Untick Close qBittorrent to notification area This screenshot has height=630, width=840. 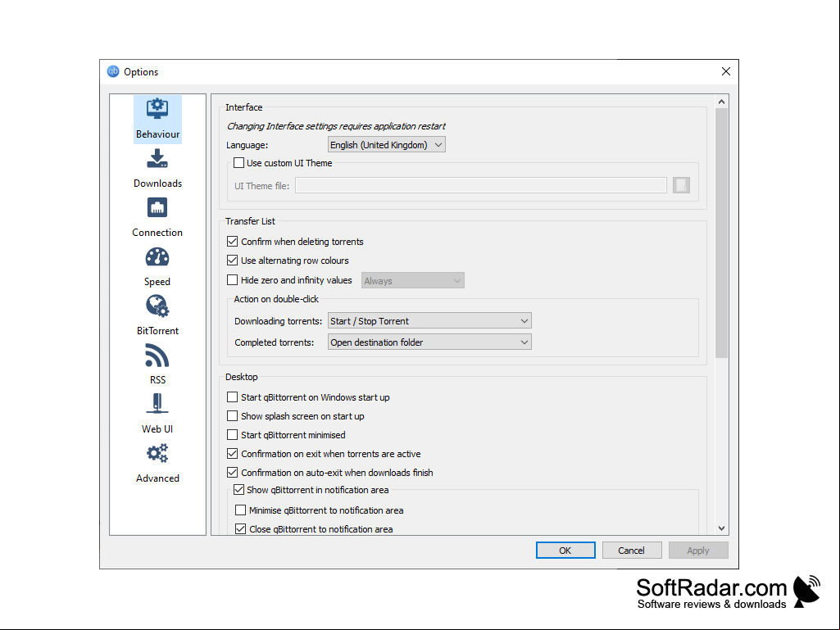point(241,528)
